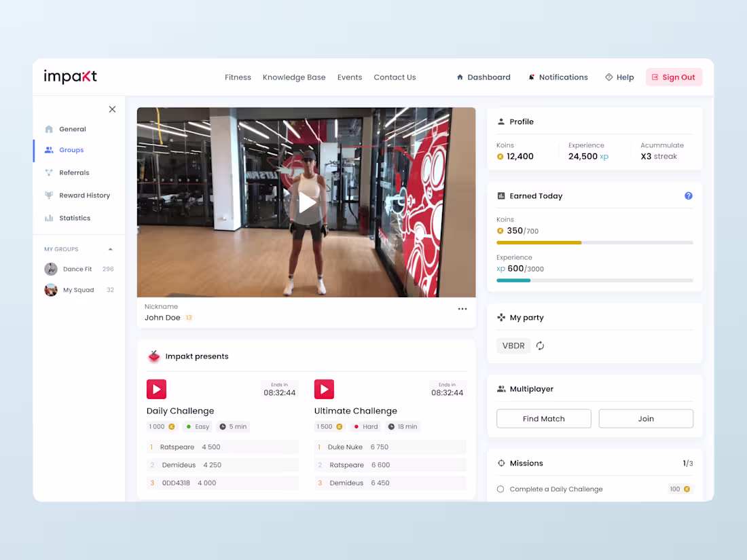The width and height of the screenshot is (747, 560).
Task: Select Reward History in the sidebar
Action: pyautogui.click(x=86, y=195)
